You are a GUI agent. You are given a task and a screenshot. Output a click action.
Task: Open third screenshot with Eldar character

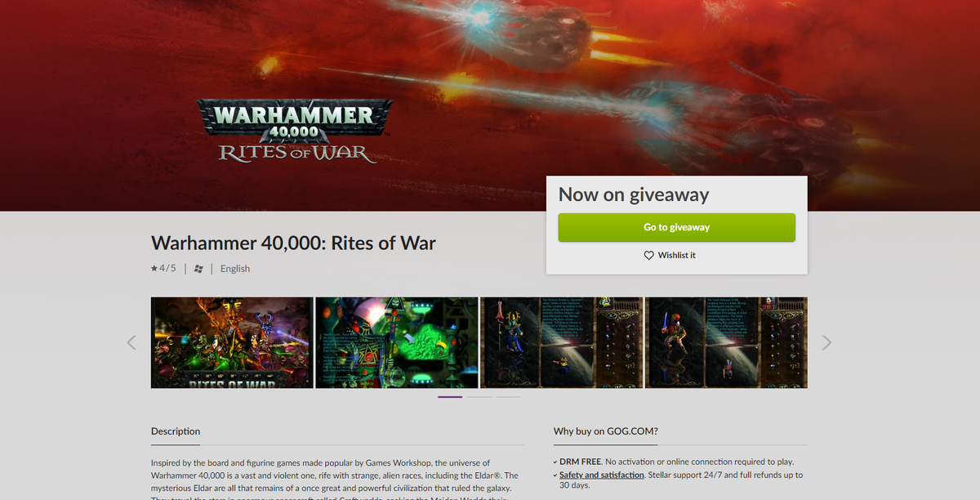562,342
